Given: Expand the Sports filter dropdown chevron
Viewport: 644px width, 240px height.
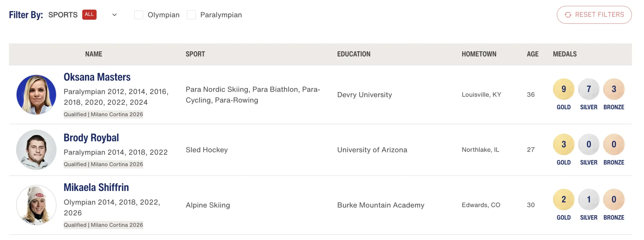Looking at the screenshot, I should (114, 15).
